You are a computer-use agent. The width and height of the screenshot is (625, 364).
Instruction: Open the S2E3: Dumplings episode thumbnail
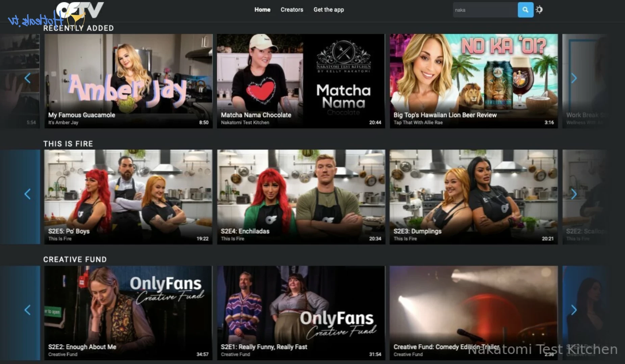474,197
